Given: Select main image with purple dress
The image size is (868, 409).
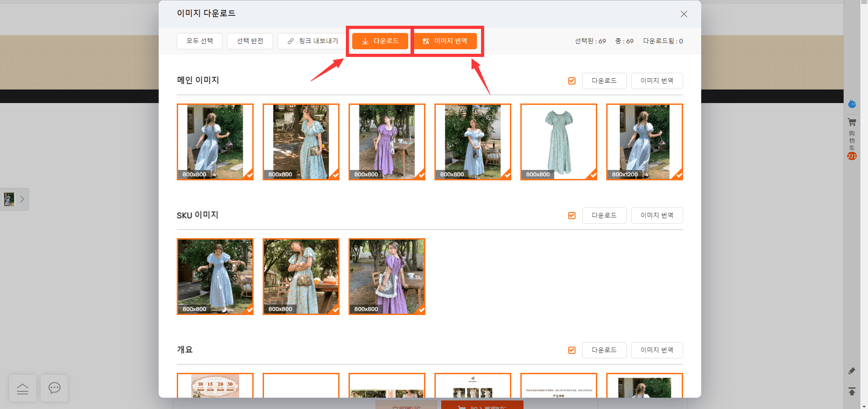Looking at the screenshot, I should (x=387, y=142).
